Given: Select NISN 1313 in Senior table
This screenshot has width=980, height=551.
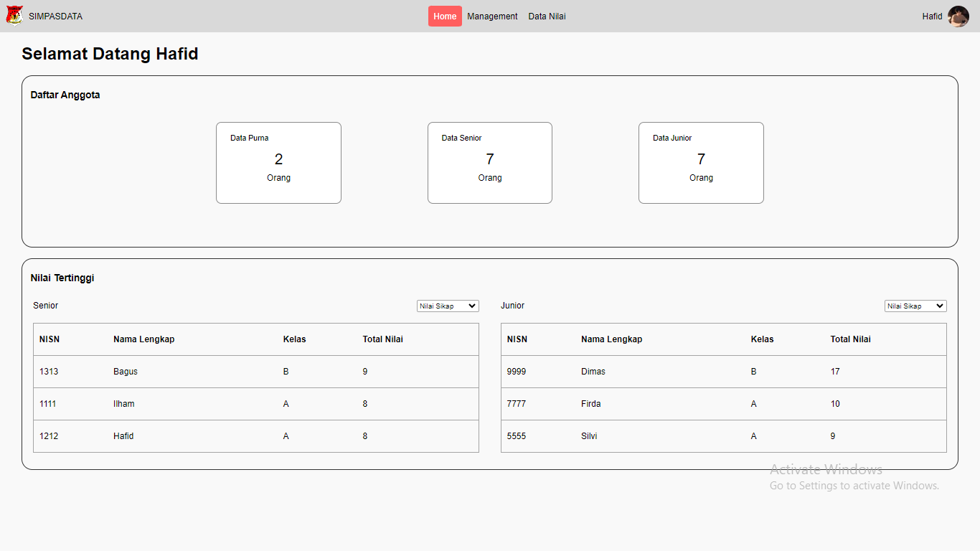Looking at the screenshot, I should coord(49,372).
